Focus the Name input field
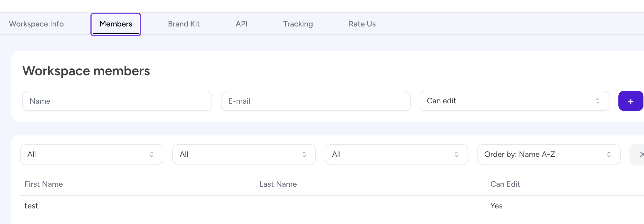The width and height of the screenshot is (644, 224). 117,101
